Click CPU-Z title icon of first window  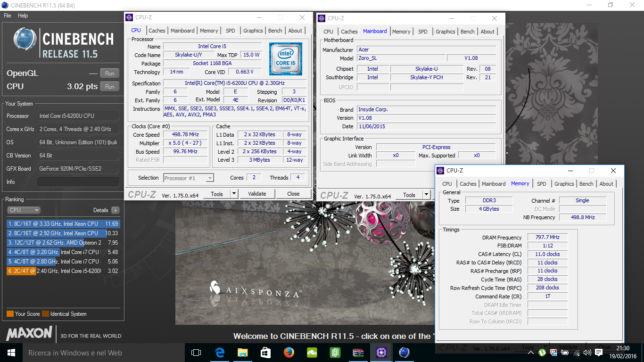pos(129,18)
